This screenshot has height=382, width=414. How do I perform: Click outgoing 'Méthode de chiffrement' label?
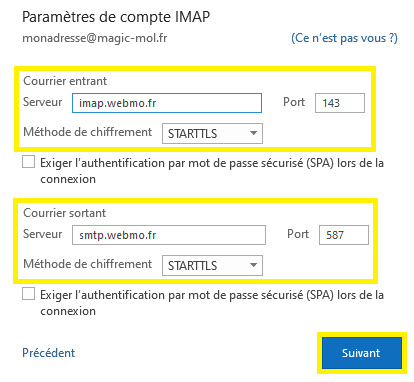click(88, 264)
